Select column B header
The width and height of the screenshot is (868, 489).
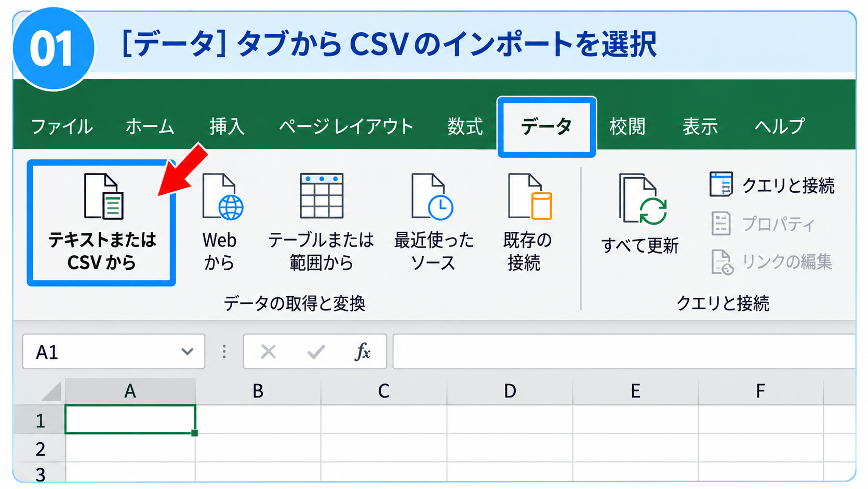(258, 391)
